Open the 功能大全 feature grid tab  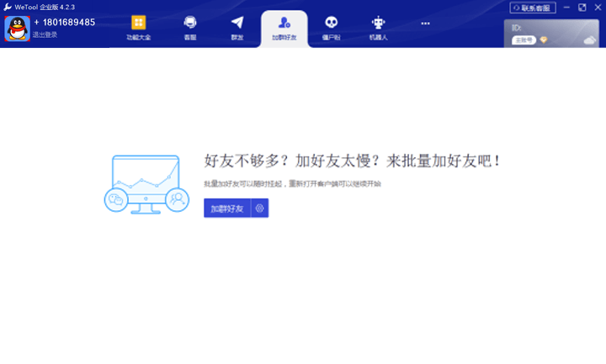click(x=138, y=28)
